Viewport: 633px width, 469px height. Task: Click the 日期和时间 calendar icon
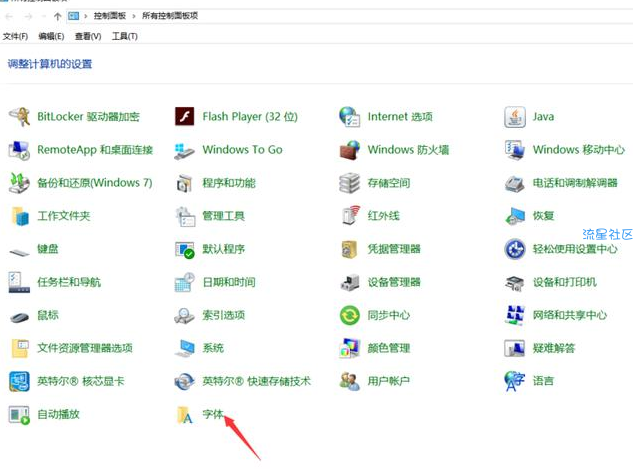click(184, 282)
